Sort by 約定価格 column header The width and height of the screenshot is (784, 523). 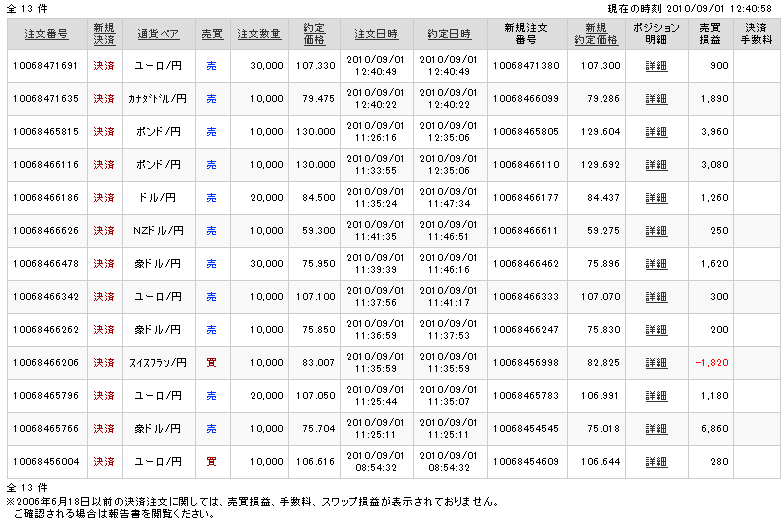pos(312,34)
